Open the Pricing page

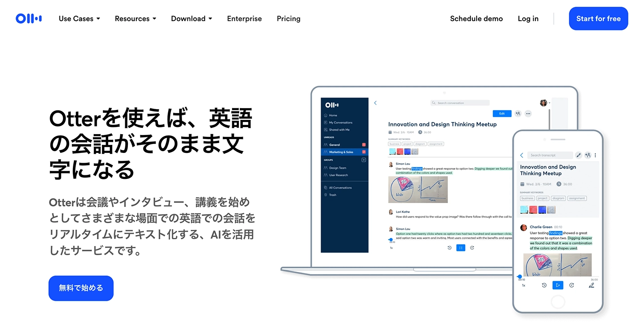(x=288, y=18)
